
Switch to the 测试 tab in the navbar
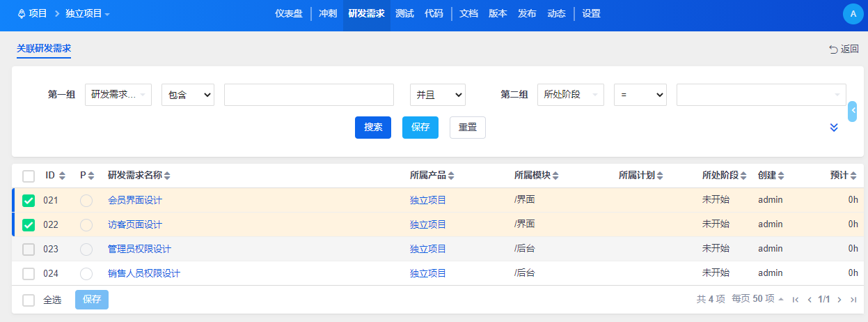(404, 14)
